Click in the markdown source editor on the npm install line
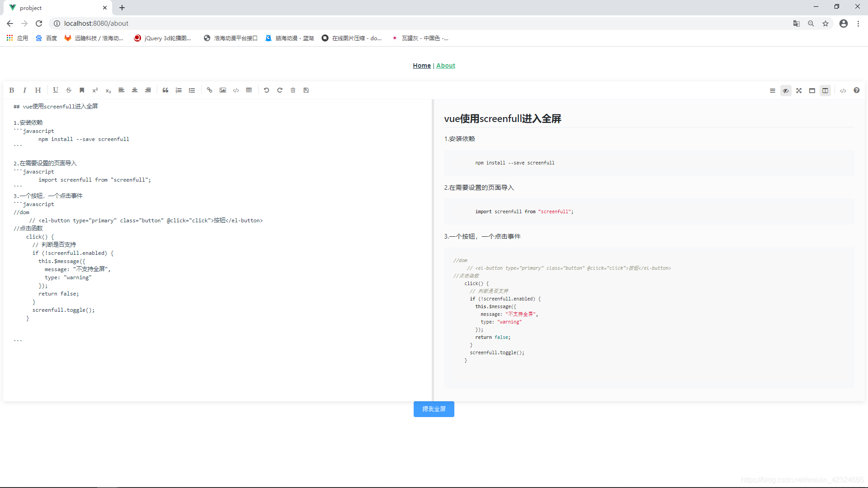The image size is (868, 488). pos(84,139)
